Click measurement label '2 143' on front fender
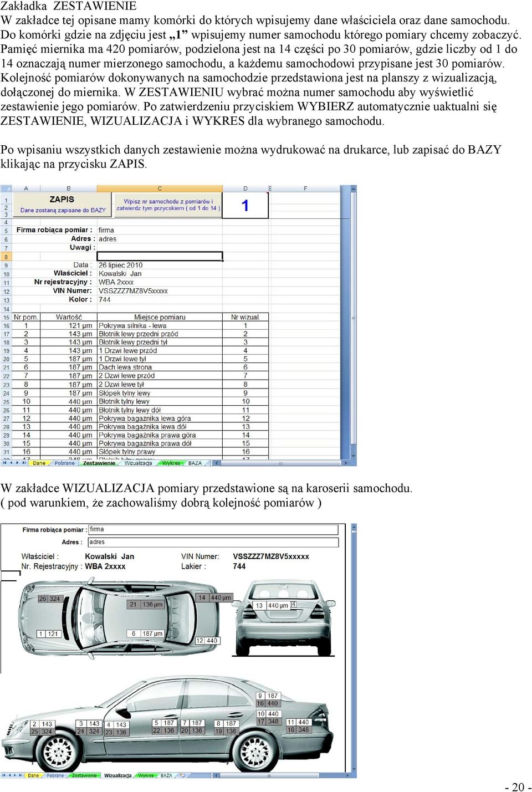The height and width of the screenshot is (792, 532). pos(42,724)
